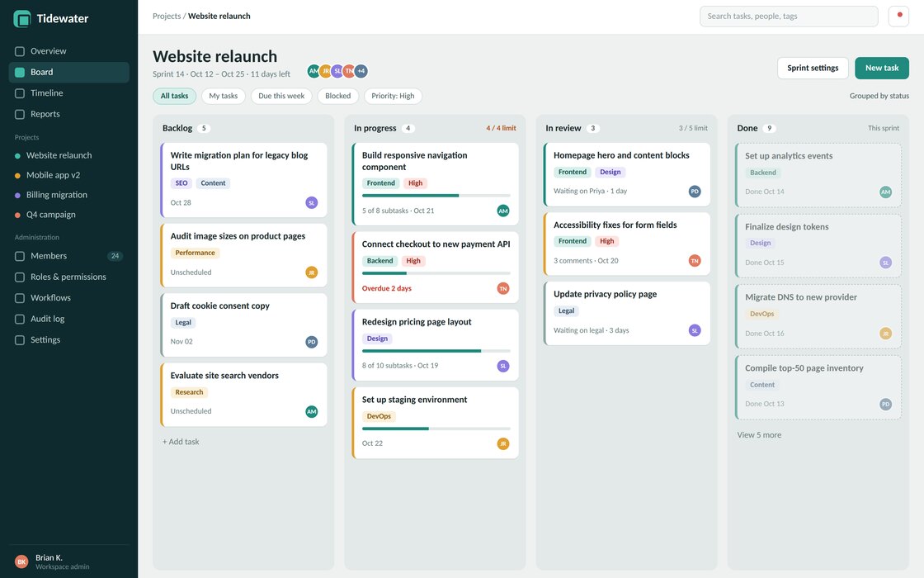Click progress bar on Build responsive navigation card

[x=436, y=195]
